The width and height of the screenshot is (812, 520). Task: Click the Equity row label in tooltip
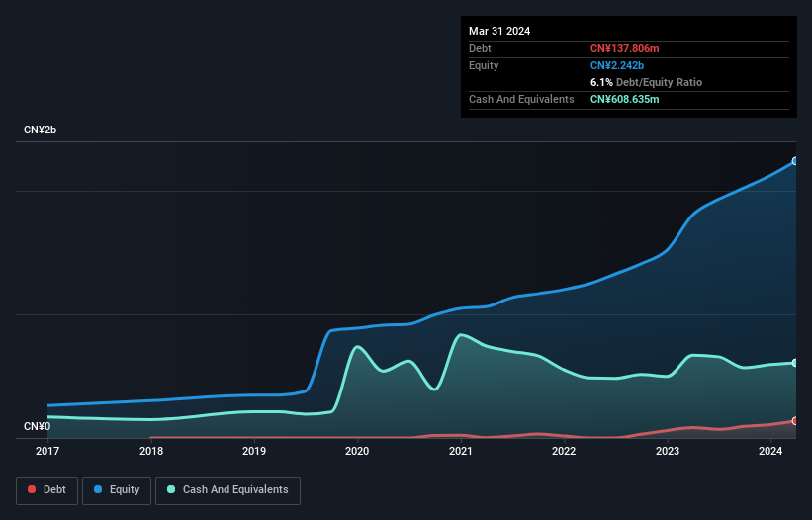point(484,65)
